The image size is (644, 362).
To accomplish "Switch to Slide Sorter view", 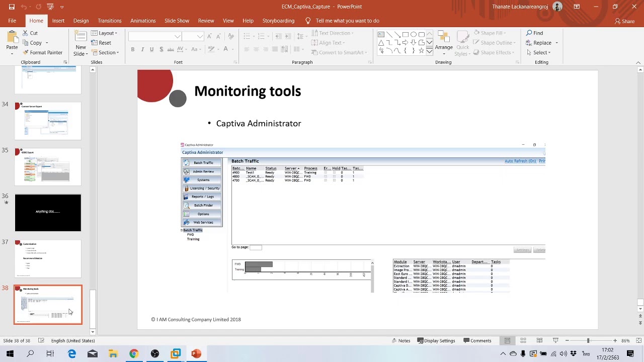I will point(523,340).
